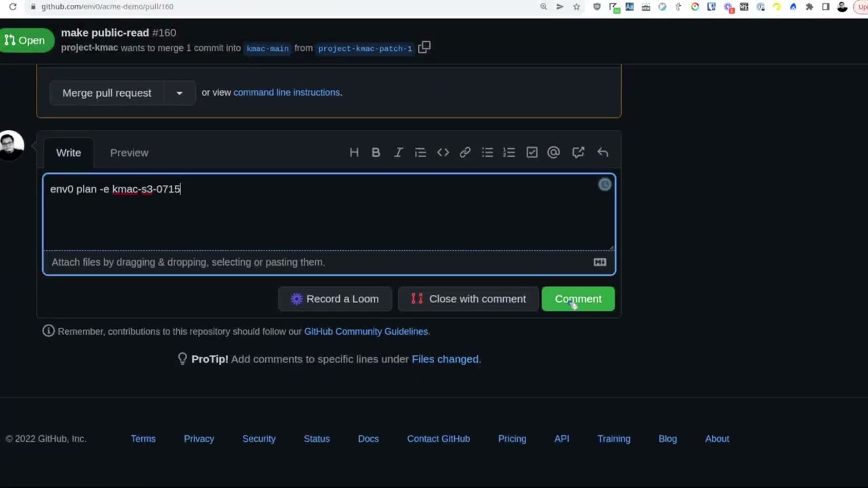Open Terms footer link
This screenshot has width=868, height=488.
(143, 439)
